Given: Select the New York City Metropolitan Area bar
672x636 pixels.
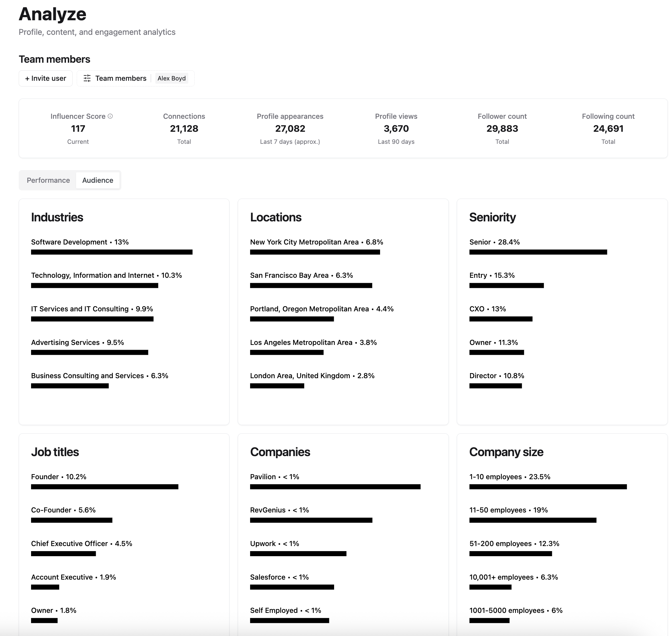Looking at the screenshot, I should pyautogui.click(x=315, y=252).
